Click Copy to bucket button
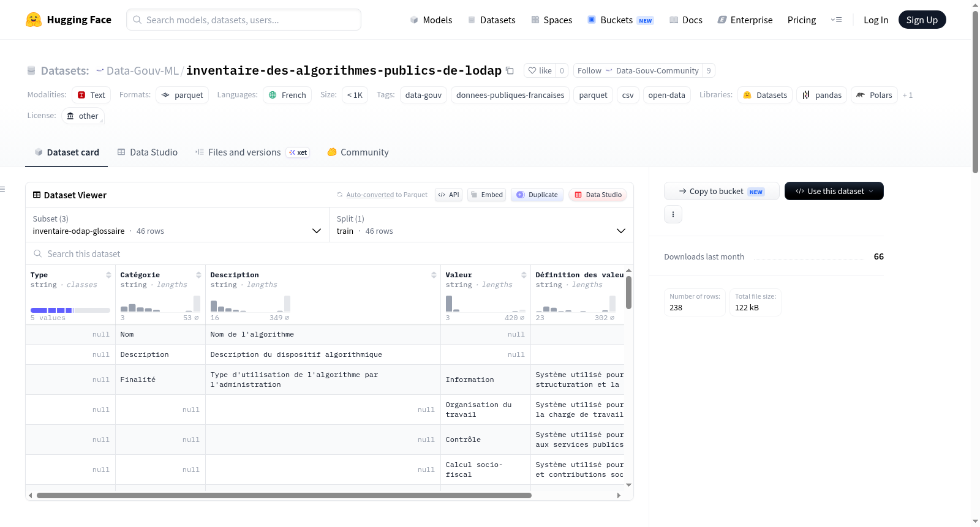 click(x=722, y=191)
